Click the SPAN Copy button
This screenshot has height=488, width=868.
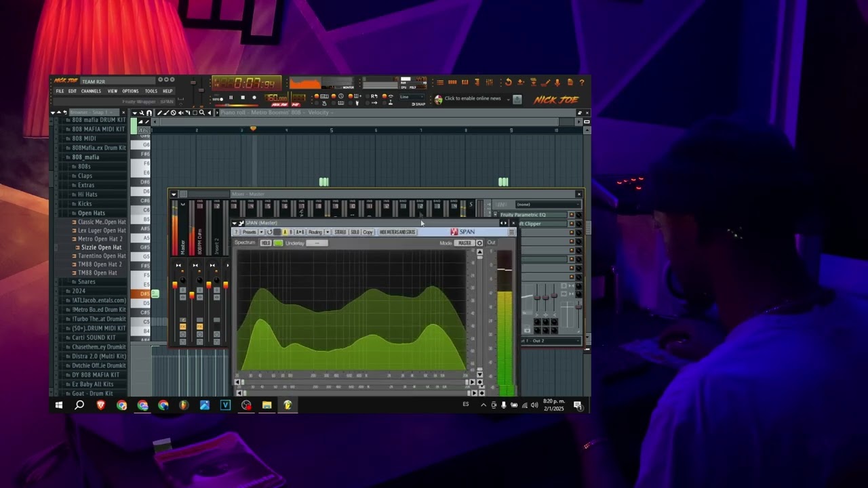click(x=368, y=232)
